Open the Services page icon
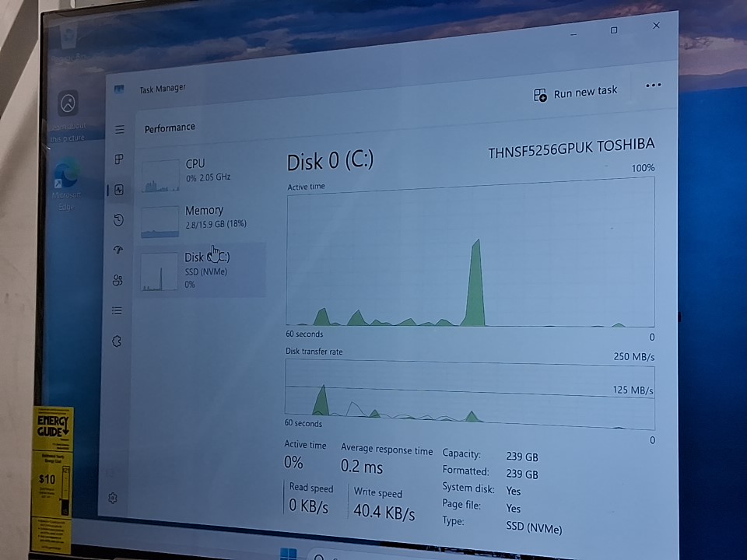The width and height of the screenshot is (747, 560). click(x=117, y=341)
